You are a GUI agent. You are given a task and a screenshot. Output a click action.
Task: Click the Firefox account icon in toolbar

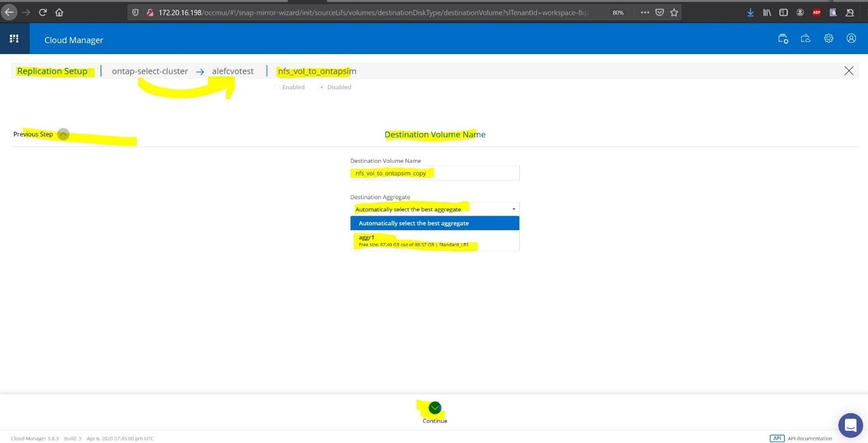pyautogui.click(x=800, y=12)
